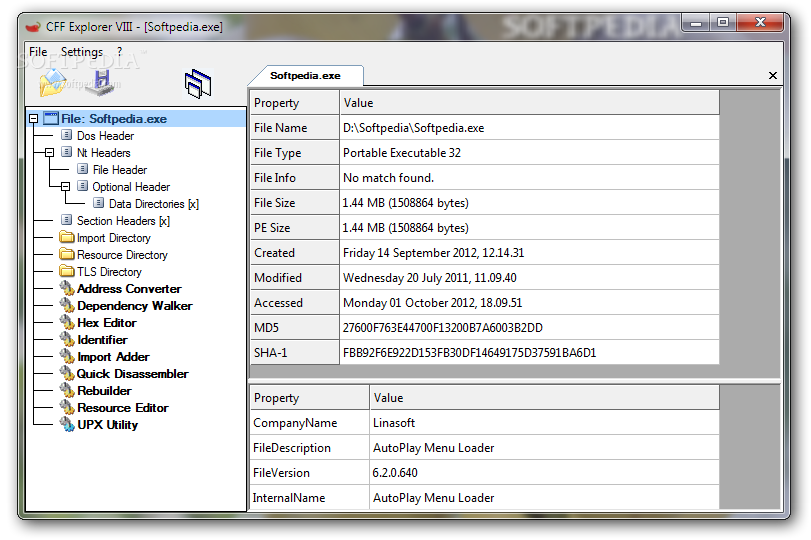811x540 pixels.
Task: Select the 6.2.0.640 FileVersion value
Action: point(545,472)
